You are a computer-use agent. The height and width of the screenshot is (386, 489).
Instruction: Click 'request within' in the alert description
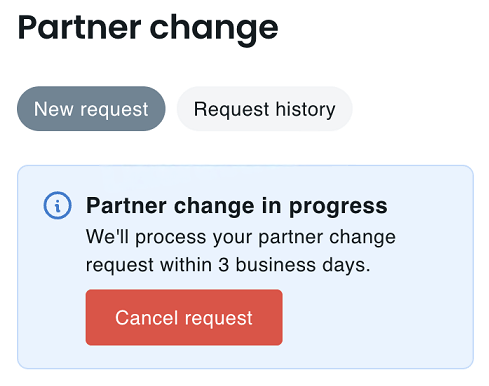pos(149,265)
